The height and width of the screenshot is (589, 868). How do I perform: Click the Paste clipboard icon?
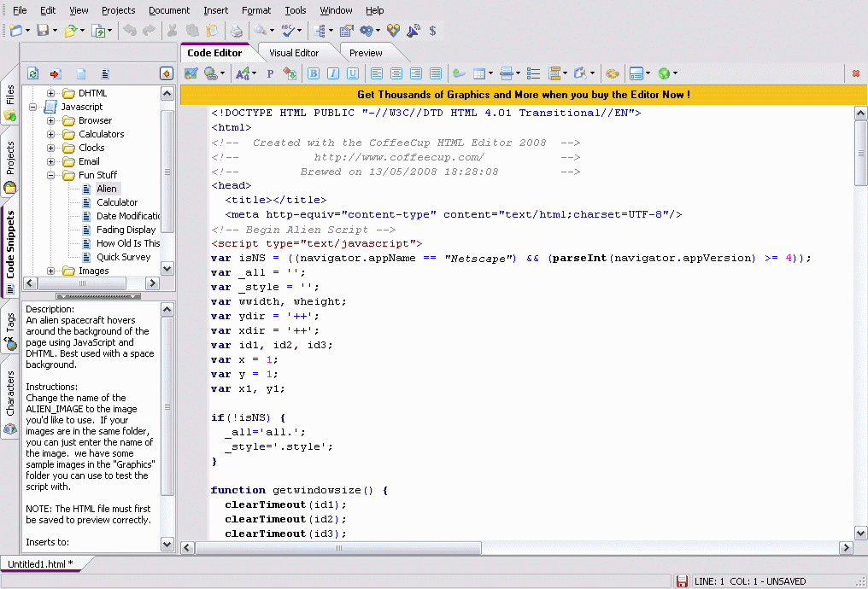[x=212, y=31]
